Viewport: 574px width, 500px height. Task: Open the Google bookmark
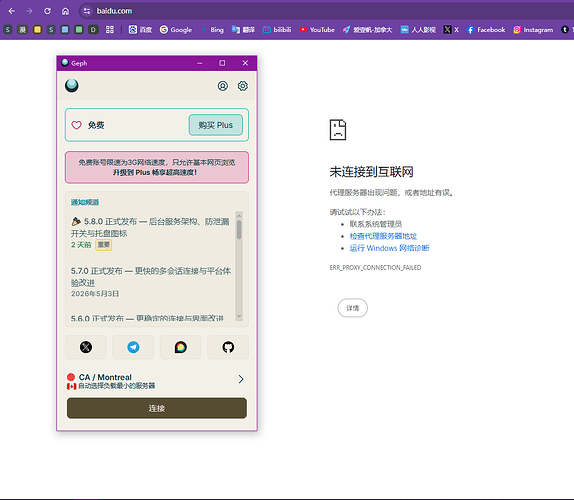[x=176, y=30]
